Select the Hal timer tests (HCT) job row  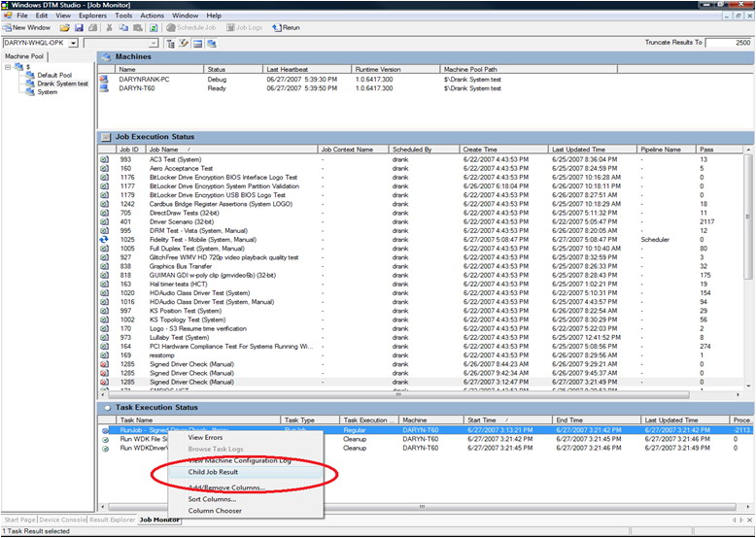click(x=422, y=285)
